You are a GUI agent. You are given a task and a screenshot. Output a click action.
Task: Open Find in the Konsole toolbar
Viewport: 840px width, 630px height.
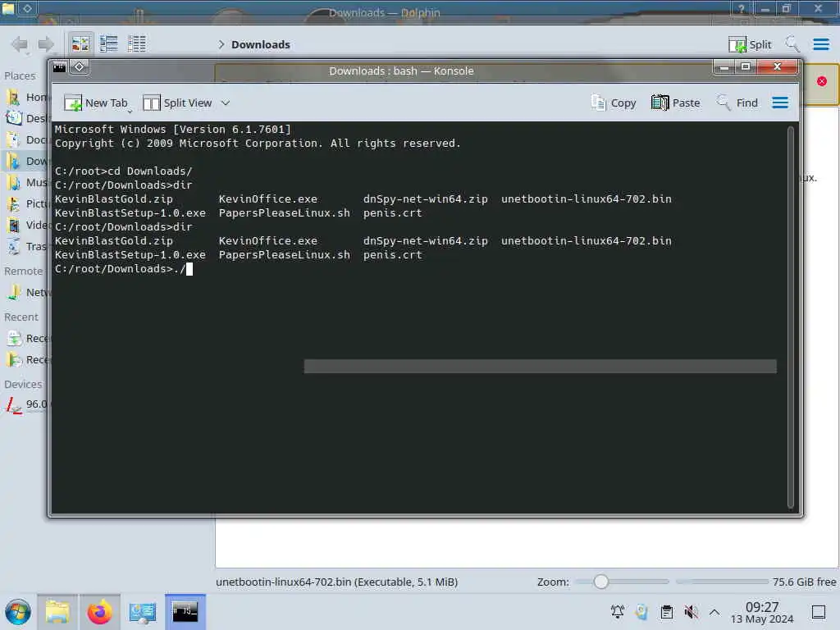click(737, 103)
